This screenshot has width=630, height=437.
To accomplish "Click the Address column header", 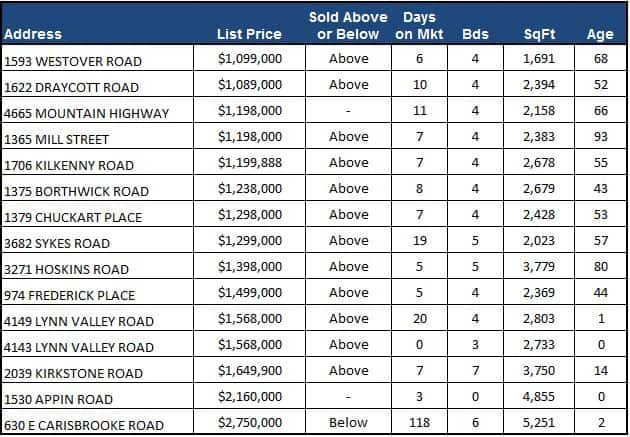I will tap(33, 34).
